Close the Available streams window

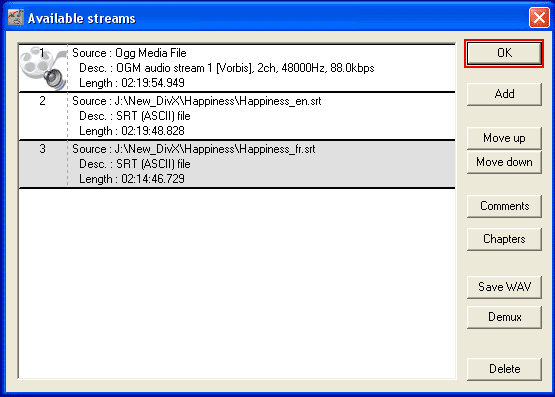click(539, 17)
